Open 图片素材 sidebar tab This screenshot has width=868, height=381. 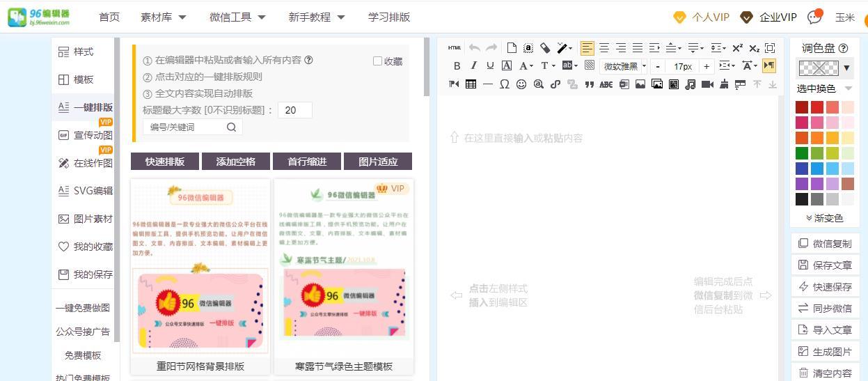(x=84, y=219)
